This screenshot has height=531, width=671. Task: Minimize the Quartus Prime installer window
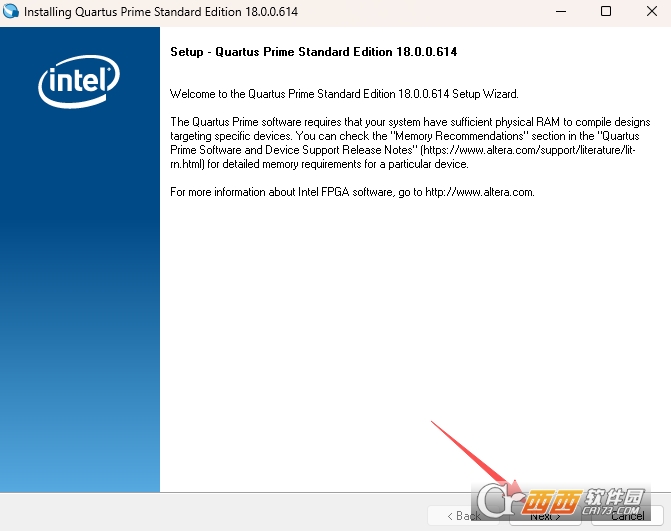coord(561,12)
